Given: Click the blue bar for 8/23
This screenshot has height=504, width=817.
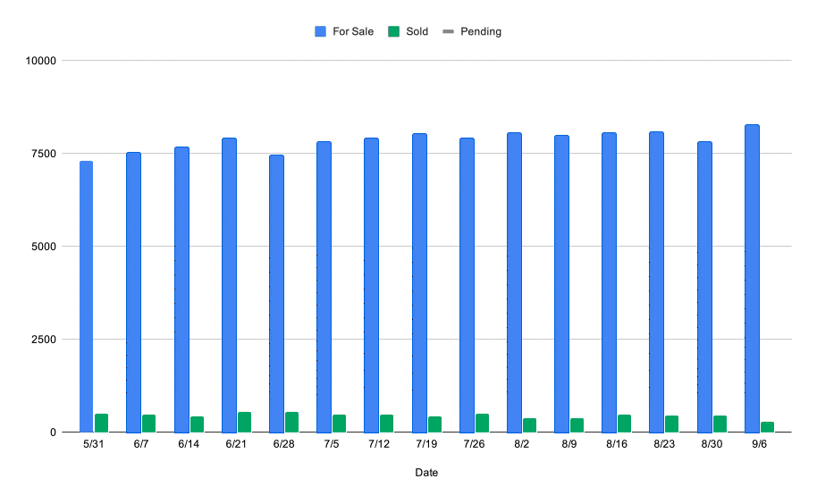Looking at the screenshot, I should (656, 282).
